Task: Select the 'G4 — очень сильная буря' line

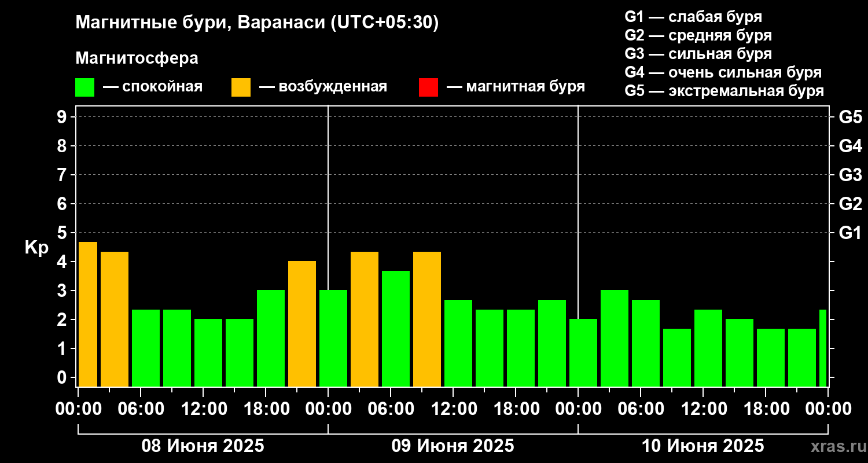Action: click(723, 72)
